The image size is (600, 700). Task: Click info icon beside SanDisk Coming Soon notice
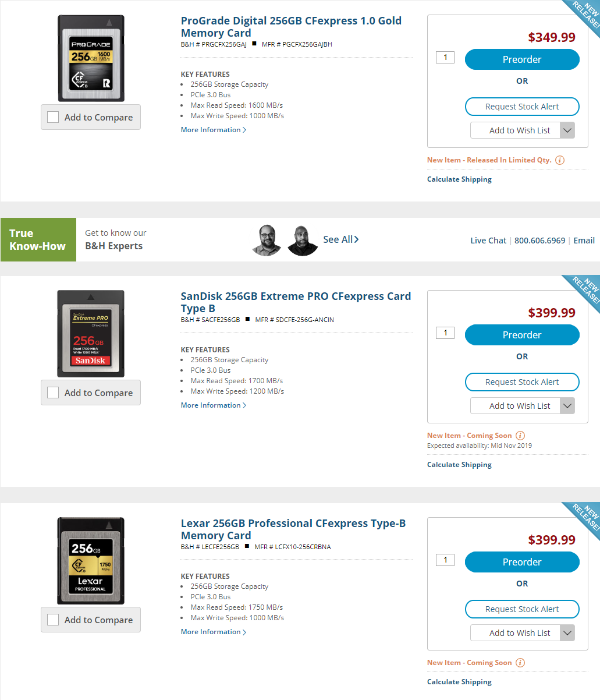[520, 436]
